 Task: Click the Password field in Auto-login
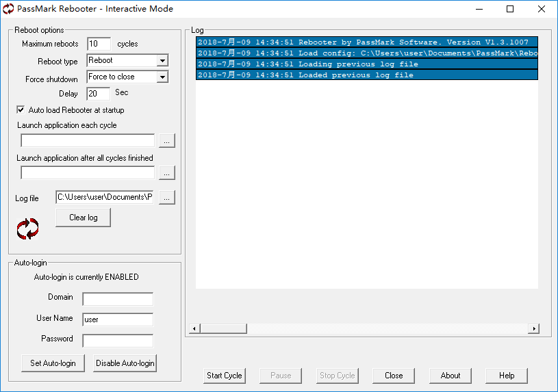pos(118,341)
